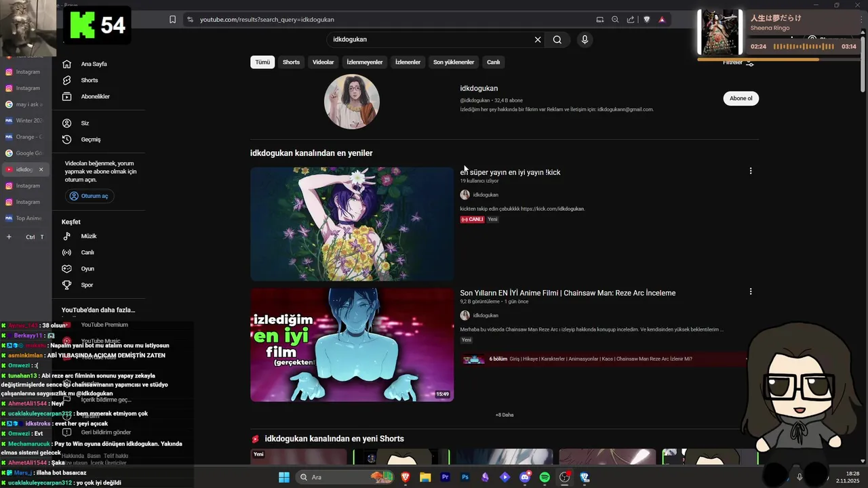The height and width of the screenshot is (488, 868).
Task: Seek in the Sheena Ringo track waveform
Action: pyautogui.click(x=805, y=47)
